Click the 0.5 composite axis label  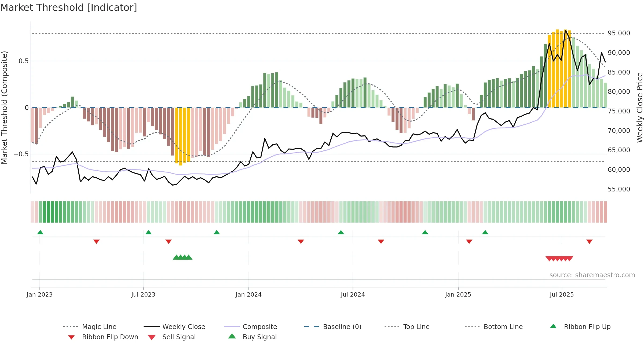[24, 61]
